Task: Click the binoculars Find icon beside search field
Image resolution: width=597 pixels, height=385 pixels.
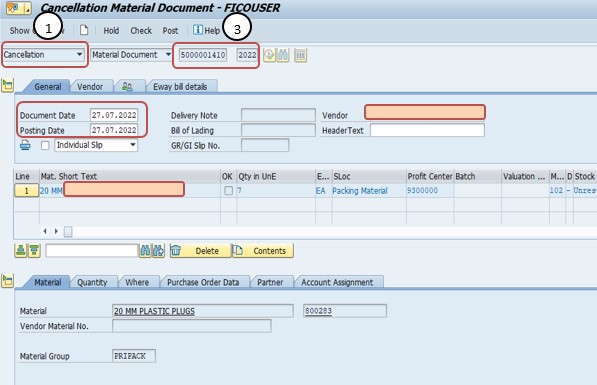Action: (x=145, y=251)
